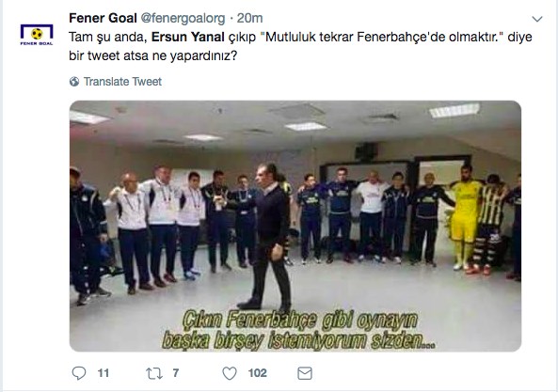Open the Fener Goal display name
Screen dimensions: 558x392
[x=103, y=18]
